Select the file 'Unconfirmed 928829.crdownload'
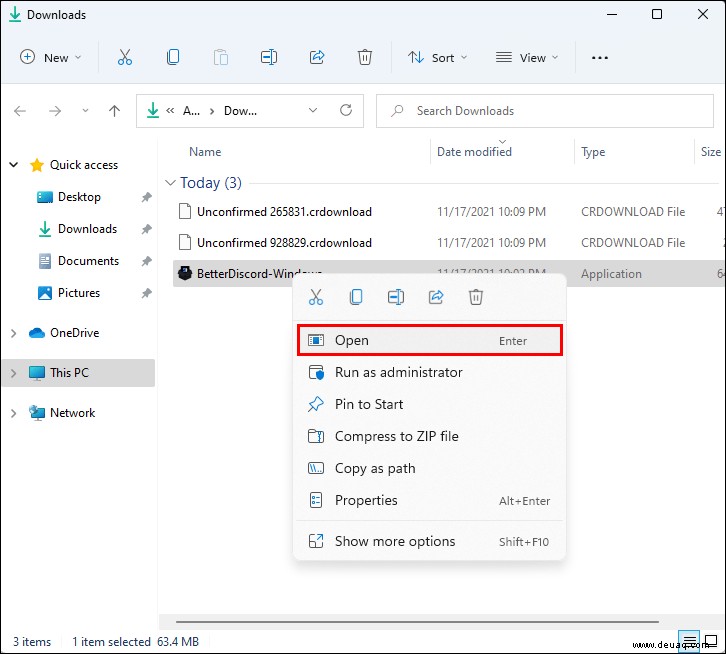Viewport: 726px width, 654px height. point(284,243)
